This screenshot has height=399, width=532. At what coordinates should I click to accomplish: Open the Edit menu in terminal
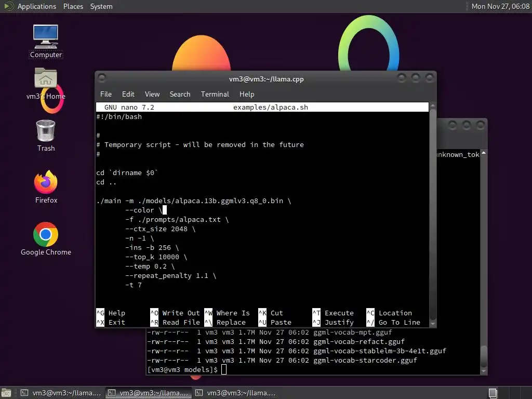[x=128, y=95]
